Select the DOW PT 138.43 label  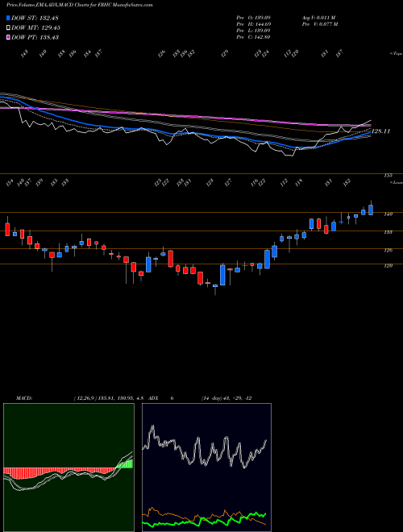pyautogui.click(x=35, y=37)
